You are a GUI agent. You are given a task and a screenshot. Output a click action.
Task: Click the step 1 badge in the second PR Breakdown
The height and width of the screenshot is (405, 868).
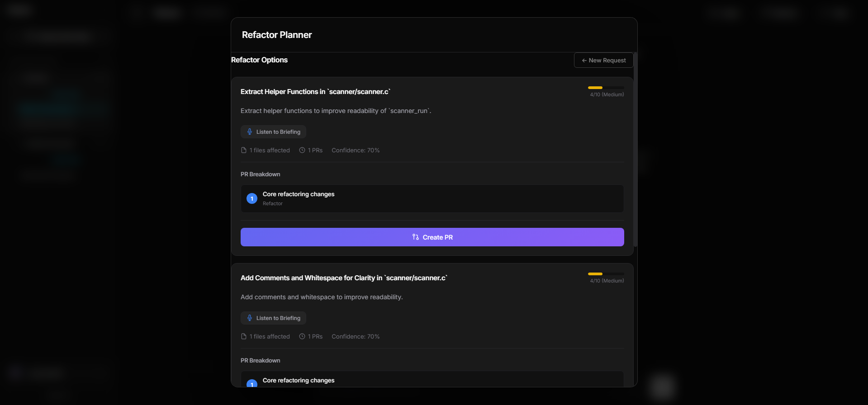(252, 384)
